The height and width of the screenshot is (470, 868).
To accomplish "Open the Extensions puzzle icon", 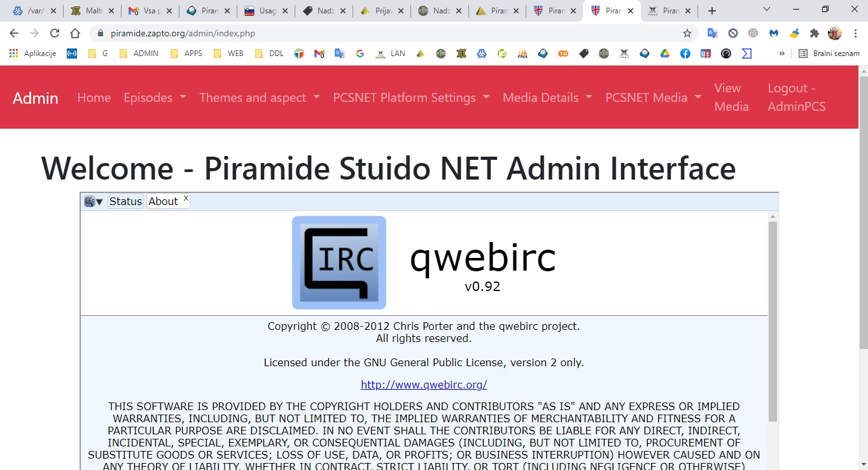I will pos(815,33).
